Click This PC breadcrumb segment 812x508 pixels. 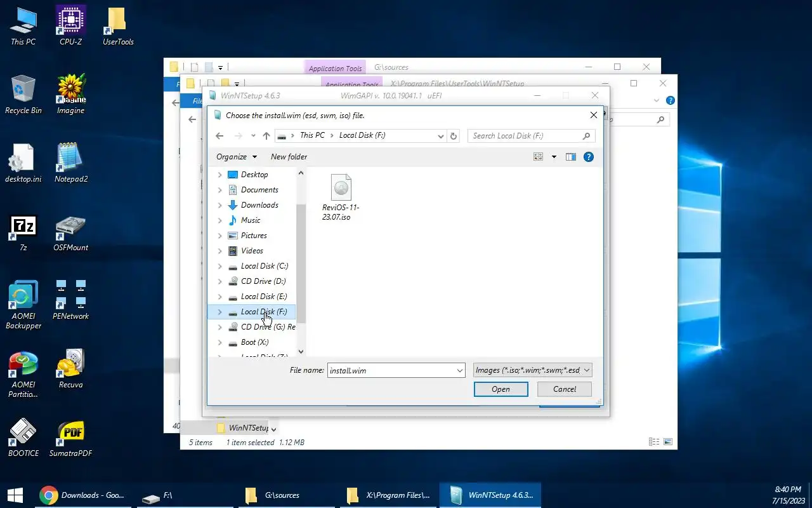click(x=312, y=135)
